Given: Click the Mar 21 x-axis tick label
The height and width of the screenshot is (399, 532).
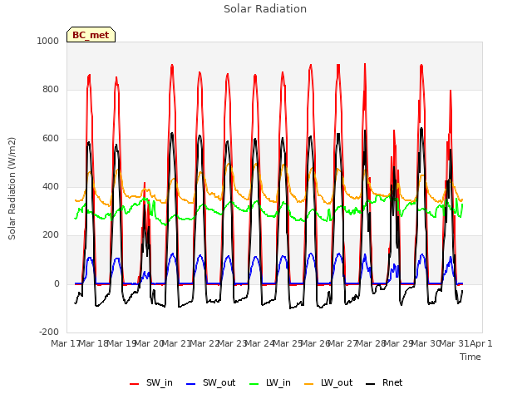Looking at the screenshot, I should pyautogui.click(x=175, y=343).
